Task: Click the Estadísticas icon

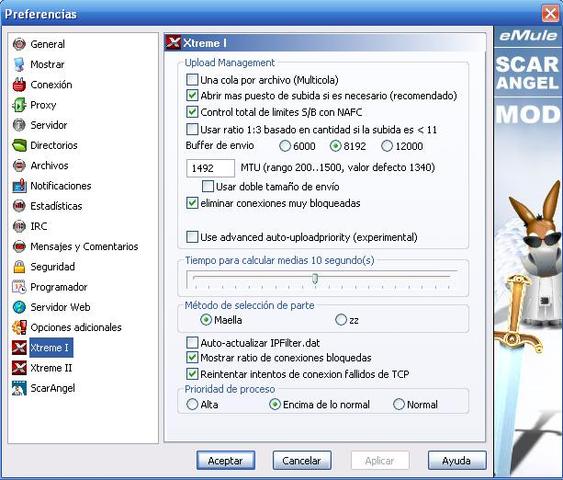Action: [19, 206]
